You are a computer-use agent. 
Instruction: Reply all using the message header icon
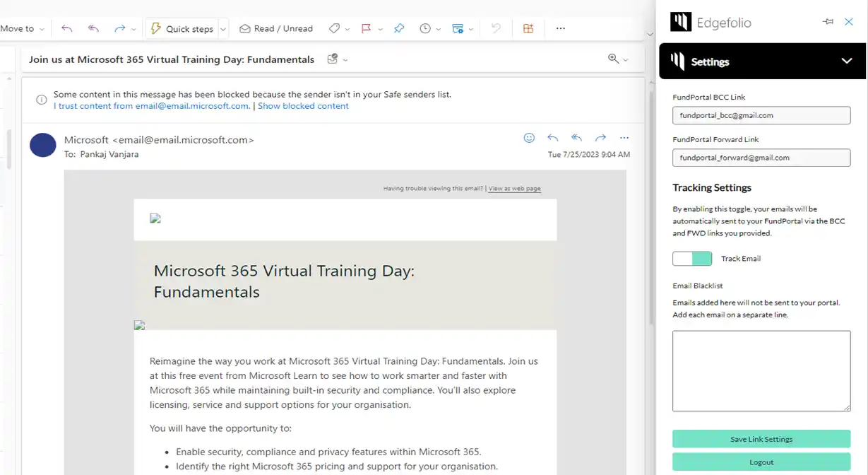coord(577,138)
